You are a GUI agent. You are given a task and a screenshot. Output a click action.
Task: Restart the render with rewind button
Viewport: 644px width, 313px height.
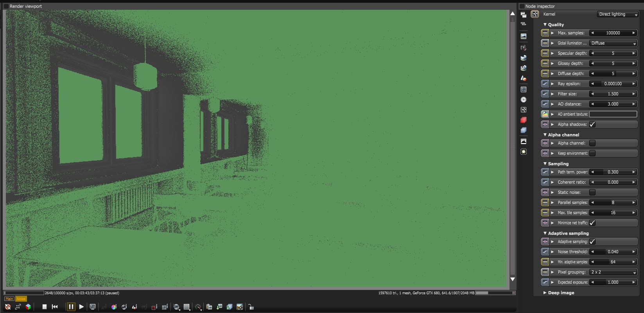[55, 307]
